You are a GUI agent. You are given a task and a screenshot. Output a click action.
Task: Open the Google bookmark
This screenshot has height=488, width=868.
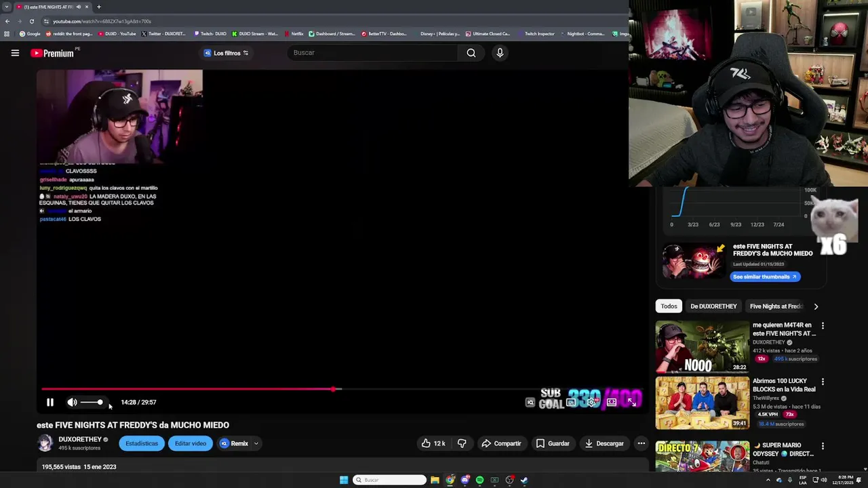[x=30, y=34]
